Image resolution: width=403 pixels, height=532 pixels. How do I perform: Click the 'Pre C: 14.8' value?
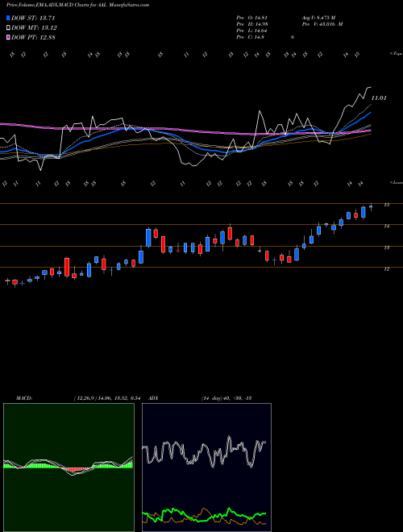252,37
